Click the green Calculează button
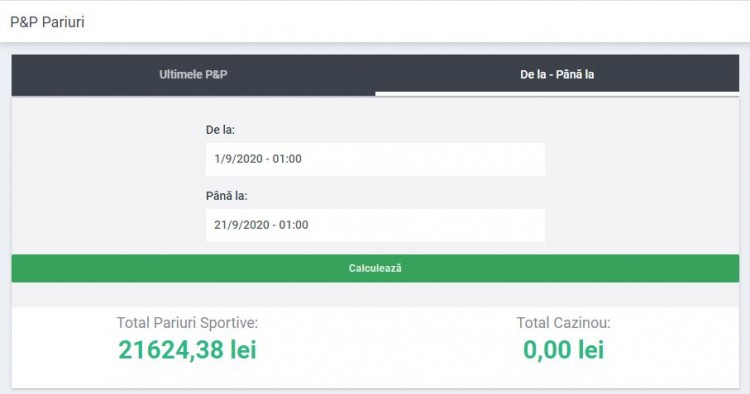750x394 pixels. [x=375, y=268]
